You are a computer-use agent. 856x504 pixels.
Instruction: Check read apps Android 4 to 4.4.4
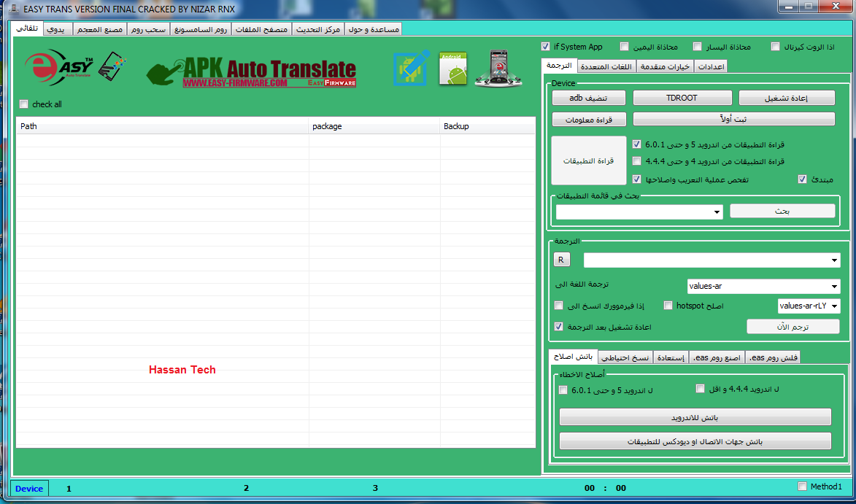click(x=636, y=161)
